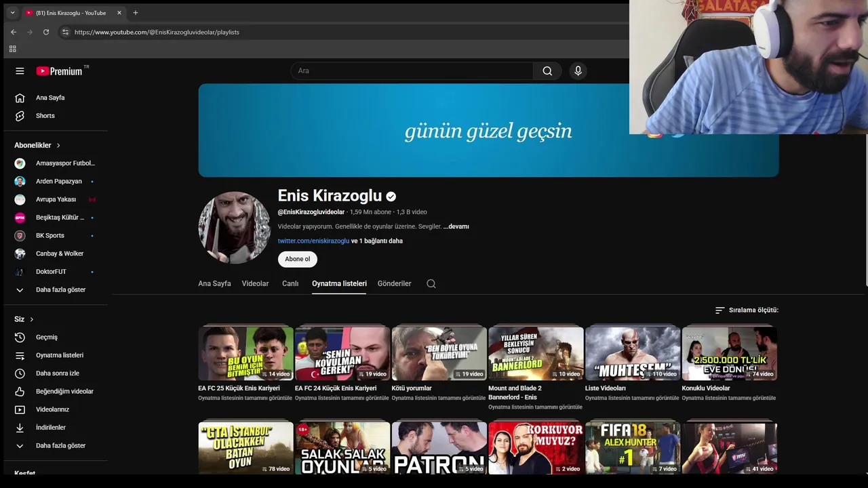Expand the Siz section
868x488 pixels.
pos(24,319)
